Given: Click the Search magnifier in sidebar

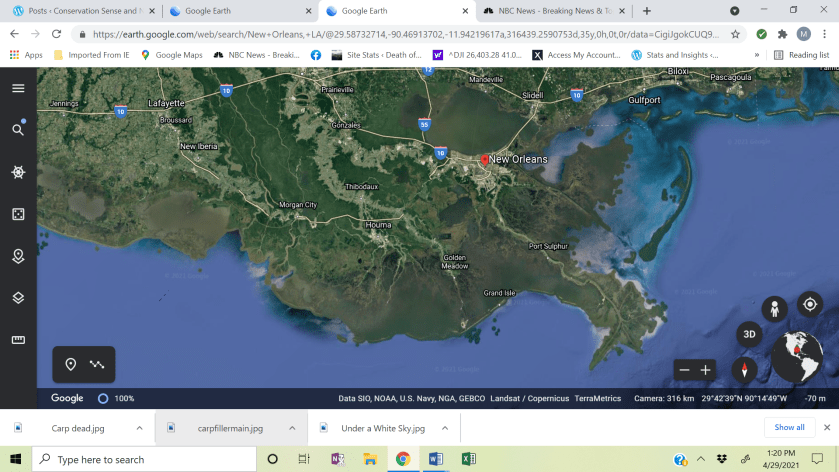Looking at the screenshot, I should pyautogui.click(x=18, y=130).
